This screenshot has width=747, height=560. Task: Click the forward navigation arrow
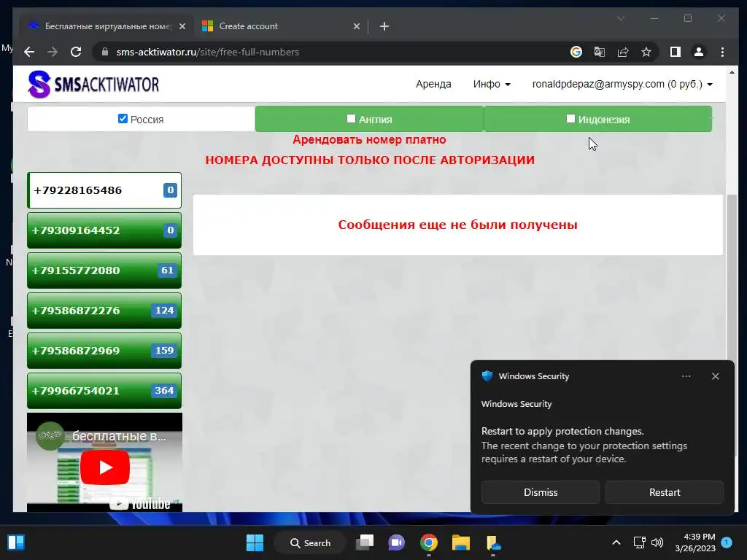click(x=53, y=52)
